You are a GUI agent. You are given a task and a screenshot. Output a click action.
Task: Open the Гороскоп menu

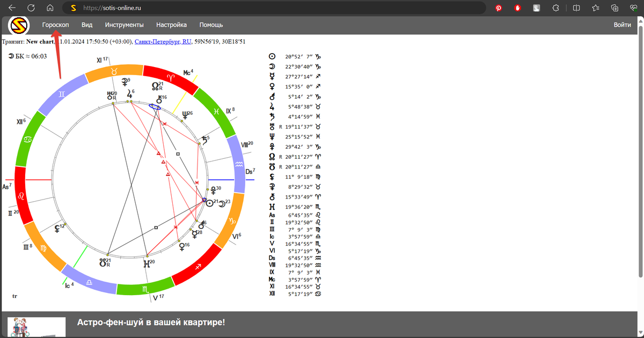tap(55, 25)
